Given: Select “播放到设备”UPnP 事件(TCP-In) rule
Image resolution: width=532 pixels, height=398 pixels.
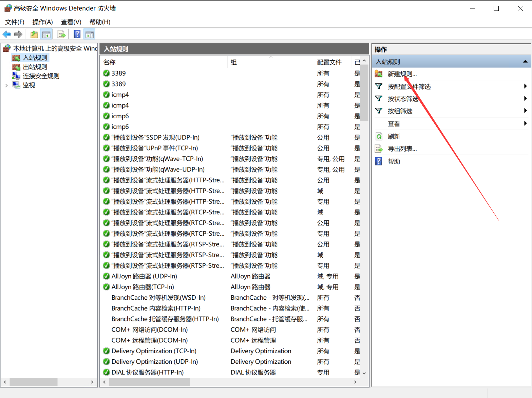Looking at the screenshot, I should click(x=231, y=148).
